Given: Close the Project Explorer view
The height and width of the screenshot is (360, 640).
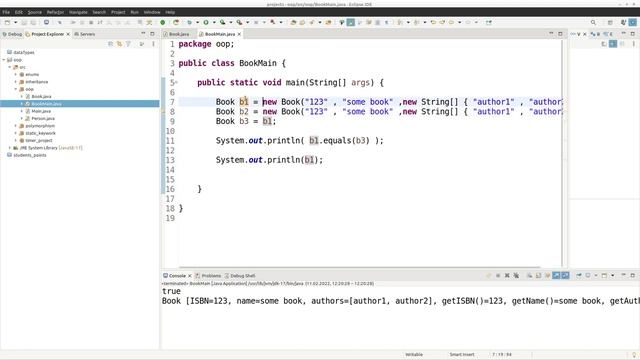Looking at the screenshot, I should [x=68, y=34].
